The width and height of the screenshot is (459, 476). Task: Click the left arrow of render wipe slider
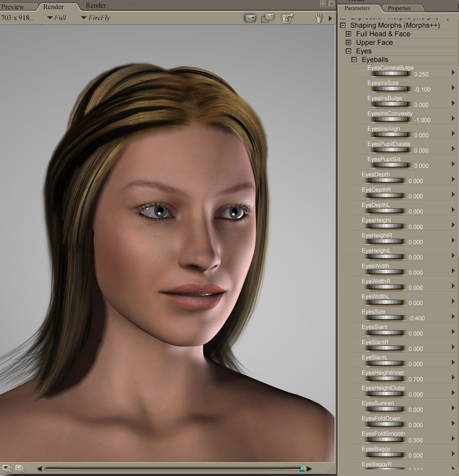[40, 469]
